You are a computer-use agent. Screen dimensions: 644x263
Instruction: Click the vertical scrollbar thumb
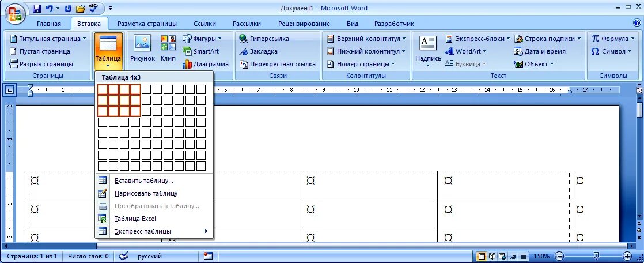point(640,110)
